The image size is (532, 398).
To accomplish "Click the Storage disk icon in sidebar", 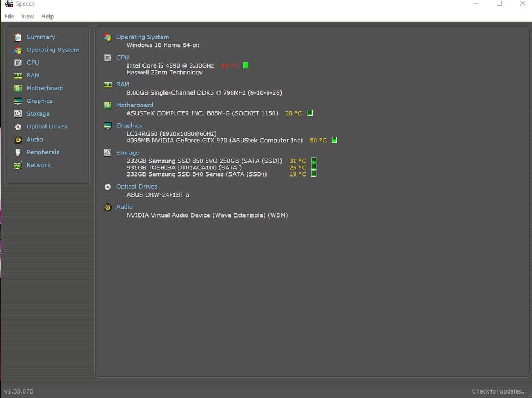I will [18, 114].
